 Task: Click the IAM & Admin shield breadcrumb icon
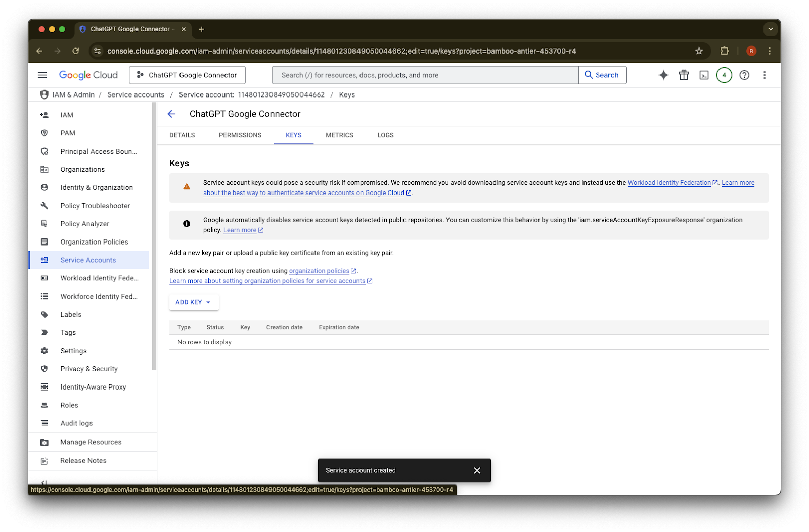[x=44, y=95]
